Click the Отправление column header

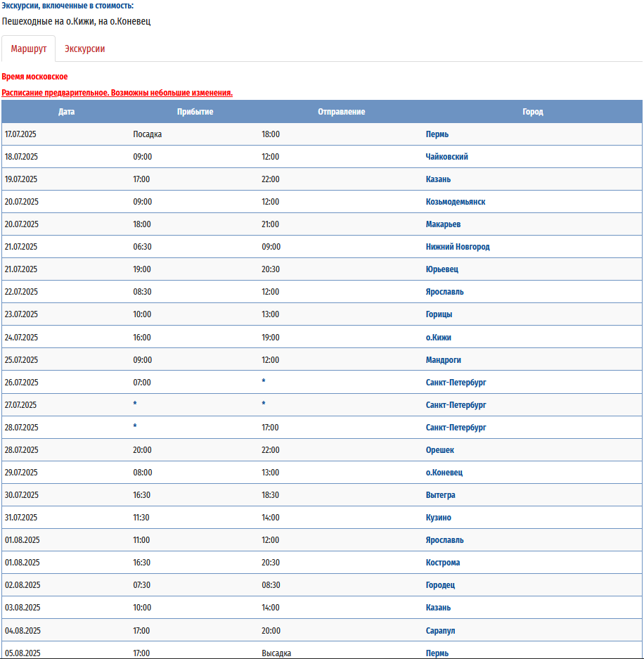[x=341, y=112]
